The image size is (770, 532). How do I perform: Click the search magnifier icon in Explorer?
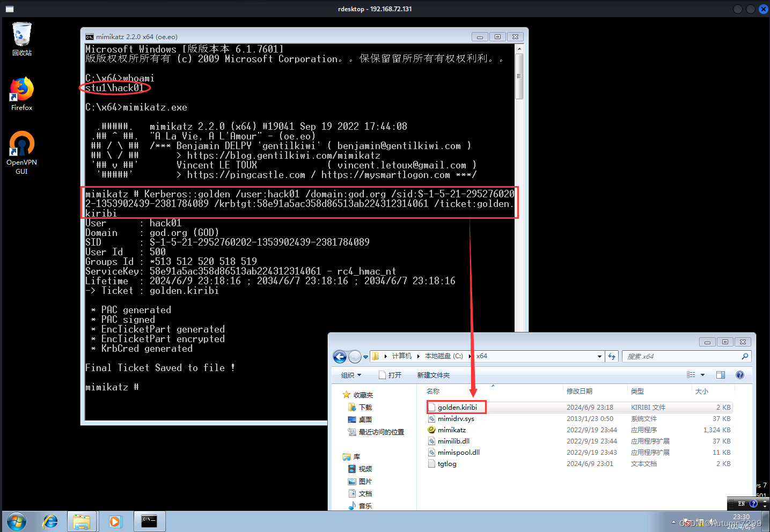click(745, 357)
